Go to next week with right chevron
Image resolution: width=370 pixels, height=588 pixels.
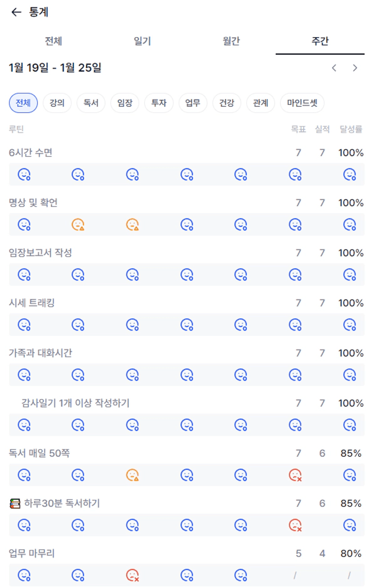pyautogui.click(x=355, y=68)
